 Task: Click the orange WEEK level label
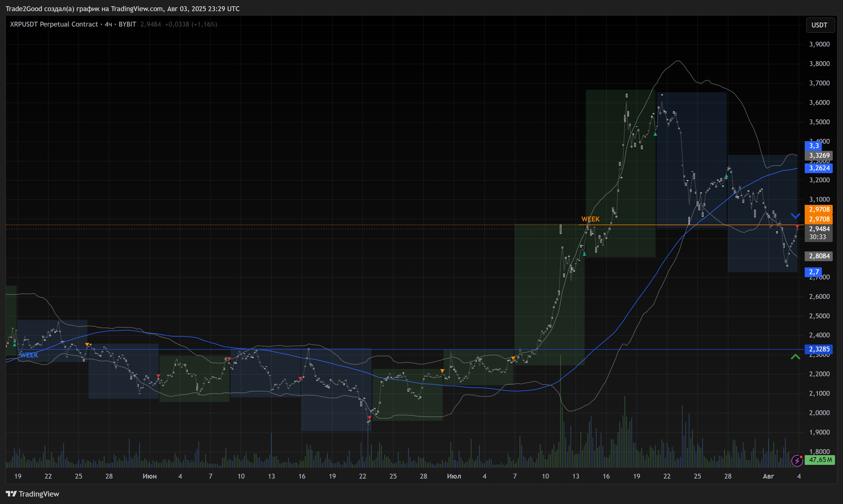[590, 219]
